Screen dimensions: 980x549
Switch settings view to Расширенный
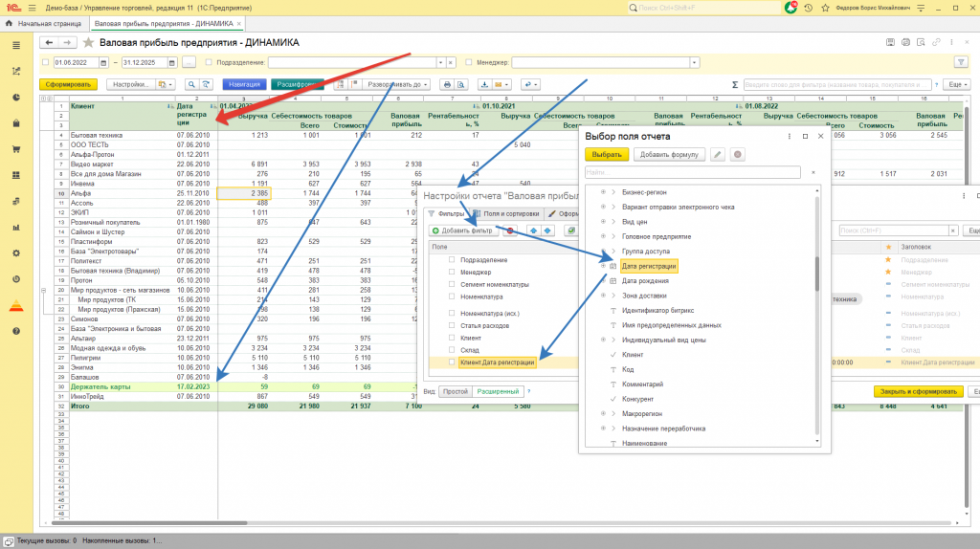(x=498, y=391)
